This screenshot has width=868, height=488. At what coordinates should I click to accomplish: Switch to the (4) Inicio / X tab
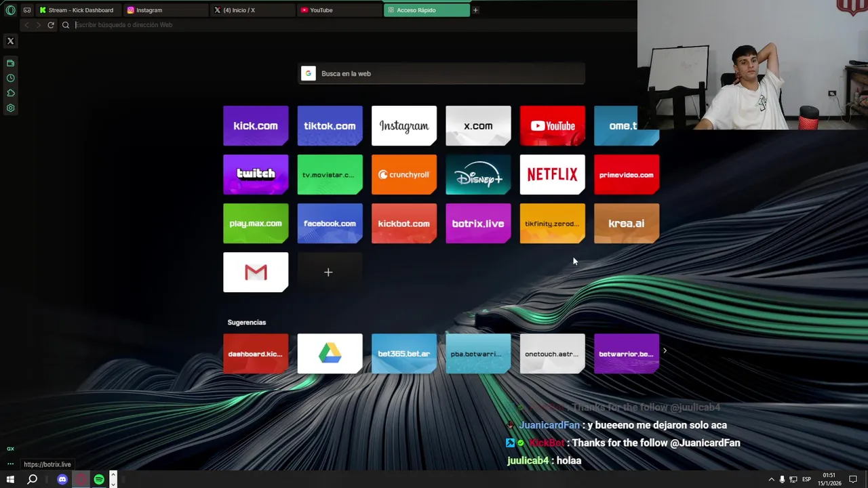(x=253, y=10)
